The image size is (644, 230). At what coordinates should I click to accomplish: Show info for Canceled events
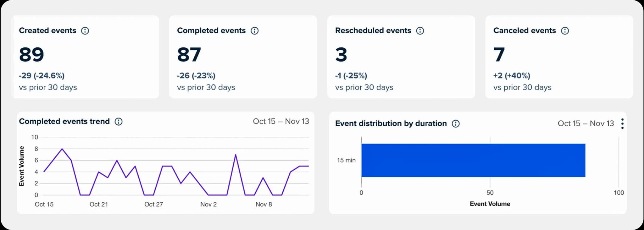(x=565, y=31)
